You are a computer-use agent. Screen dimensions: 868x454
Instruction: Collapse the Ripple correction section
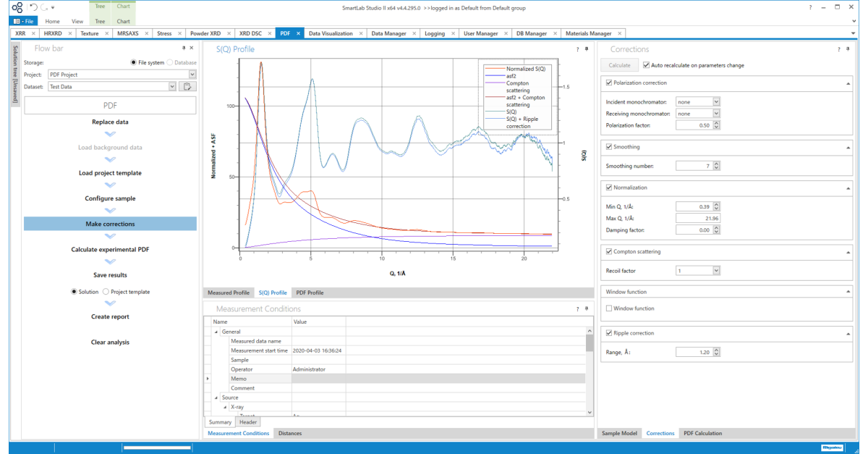coord(848,333)
